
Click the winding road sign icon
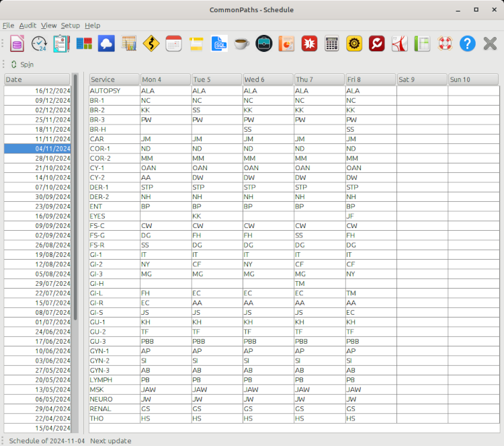click(x=151, y=44)
